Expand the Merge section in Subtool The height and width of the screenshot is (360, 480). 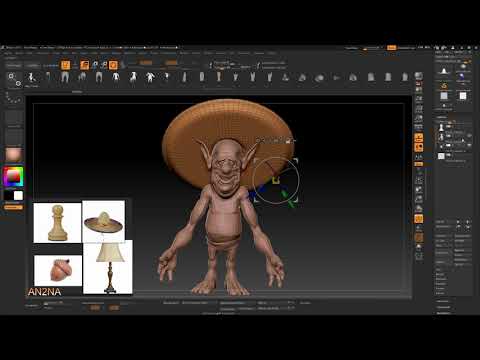pos(440,274)
